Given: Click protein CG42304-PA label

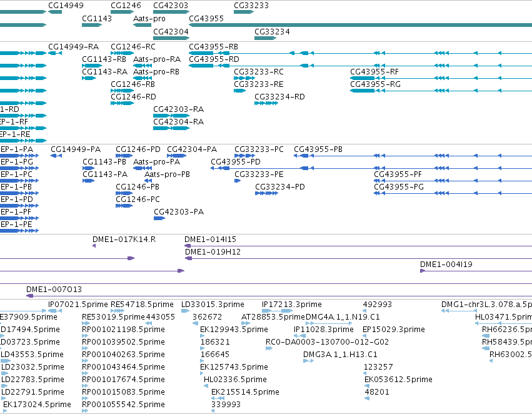Looking at the screenshot, I should click(x=192, y=149).
